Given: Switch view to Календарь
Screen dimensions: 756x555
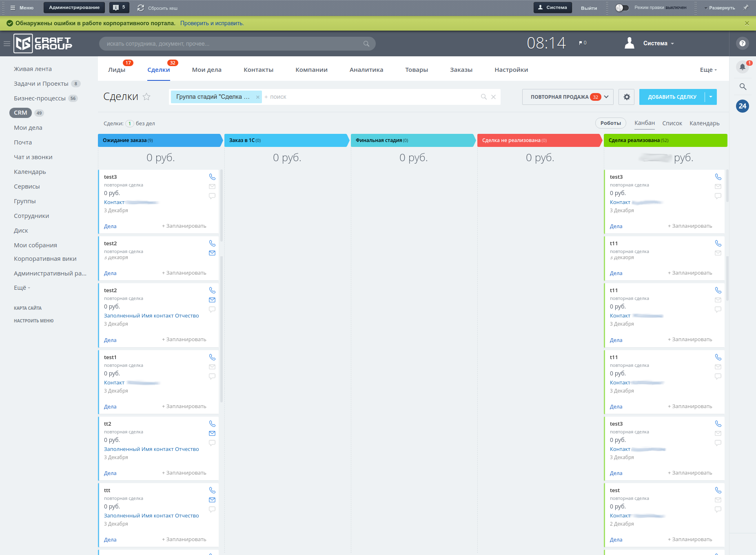Looking at the screenshot, I should click(x=704, y=123).
